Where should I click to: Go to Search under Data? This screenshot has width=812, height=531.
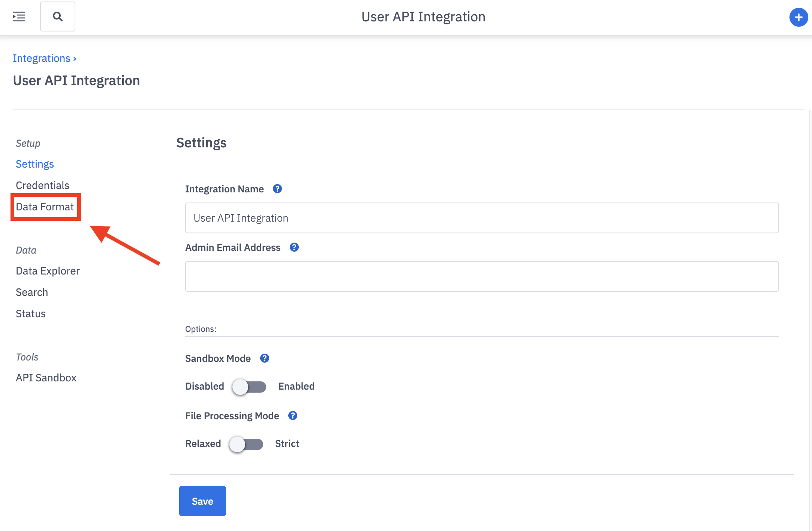[x=32, y=292]
